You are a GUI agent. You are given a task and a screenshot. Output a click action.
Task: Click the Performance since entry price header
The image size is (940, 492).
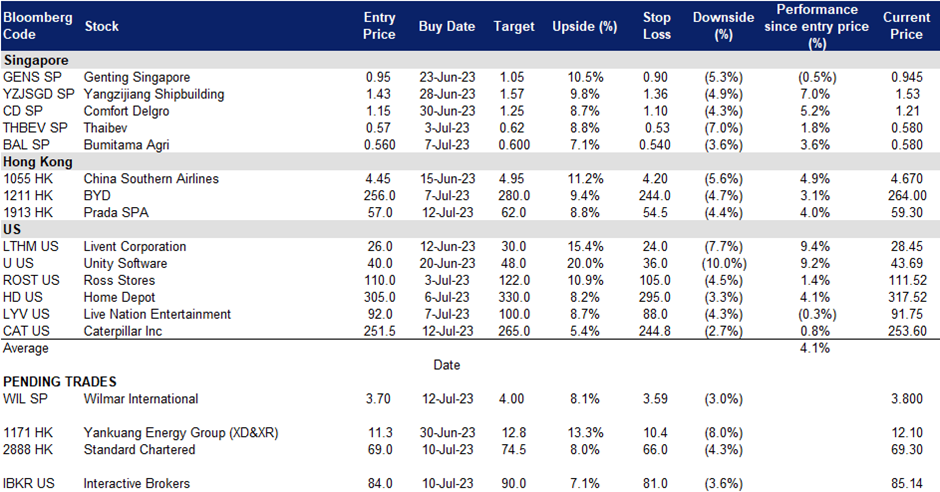tap(817, 26)
